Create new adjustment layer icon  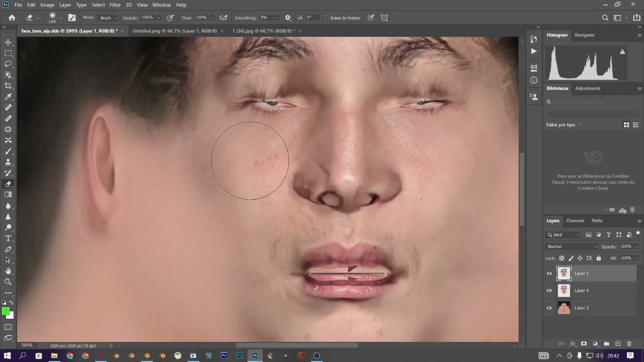(595, 344)
